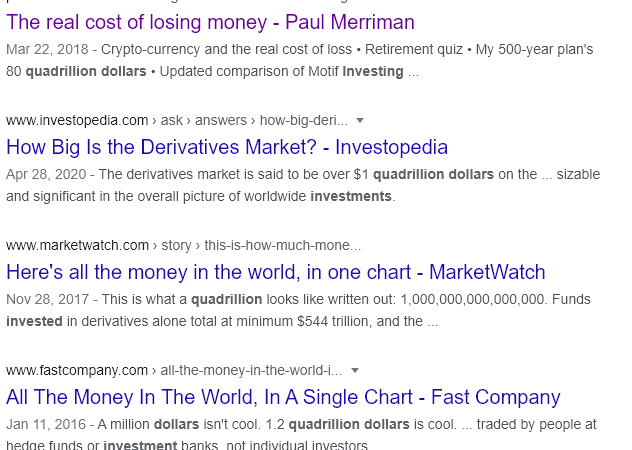Open 'All The Money In The World' Fast Company result
Image resolution: width=632 pixels, height=450 pixels.
pyautogui.click(x=283, y=397)
